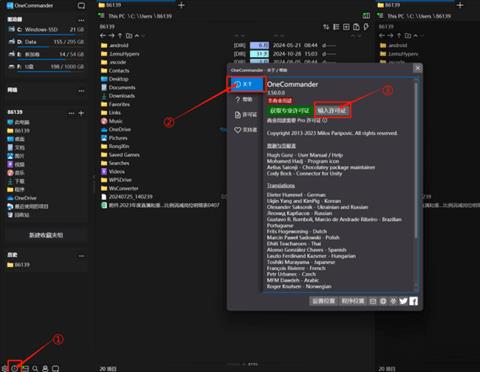The image size is (480, 372).
Task: Select the highlighted About tab in the dialog sidebar
Action: (x=247, y=84)
